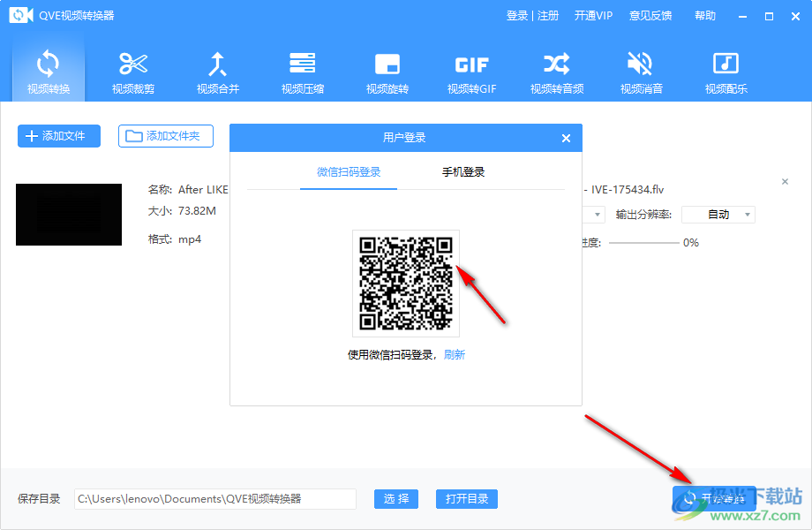This screenshot has width=812, height=530.
Task: Click the 添加文件夹 button
Action: (166, 136)
